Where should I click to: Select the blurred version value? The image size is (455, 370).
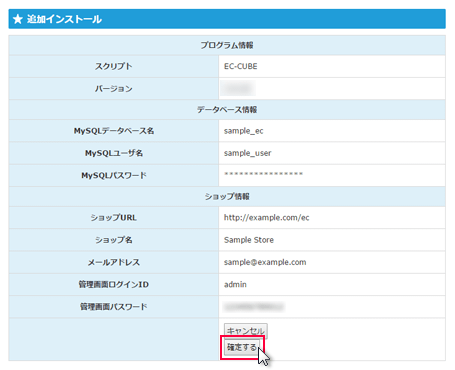click(x=238, y=89)
